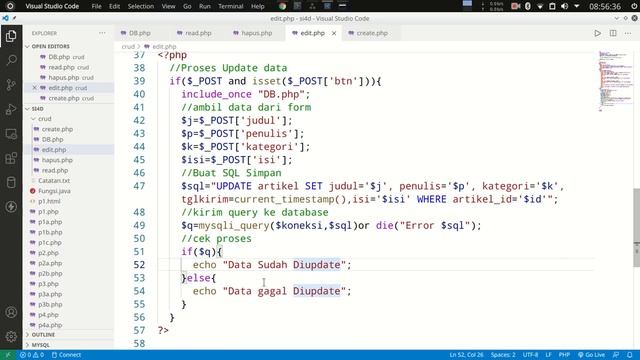Open the database view in activity bar
The width and height of the screenshot is (640, 360).
tap(11, 182)
